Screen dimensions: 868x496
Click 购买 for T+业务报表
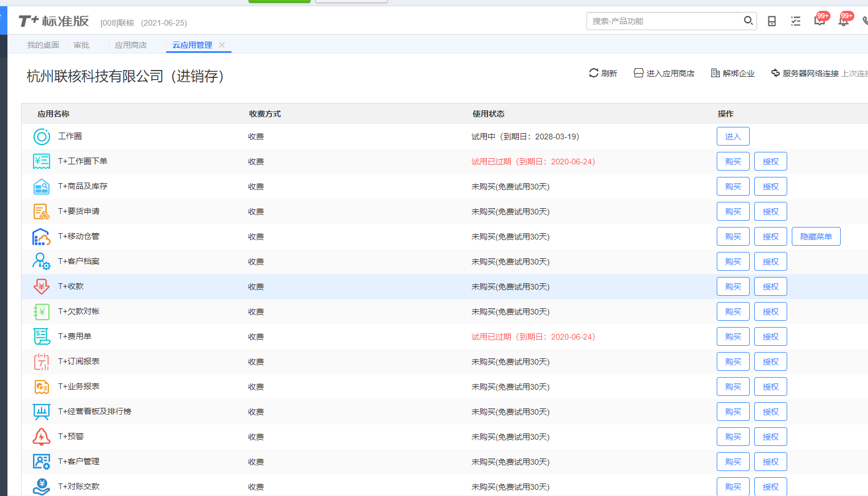click(733, 387)
